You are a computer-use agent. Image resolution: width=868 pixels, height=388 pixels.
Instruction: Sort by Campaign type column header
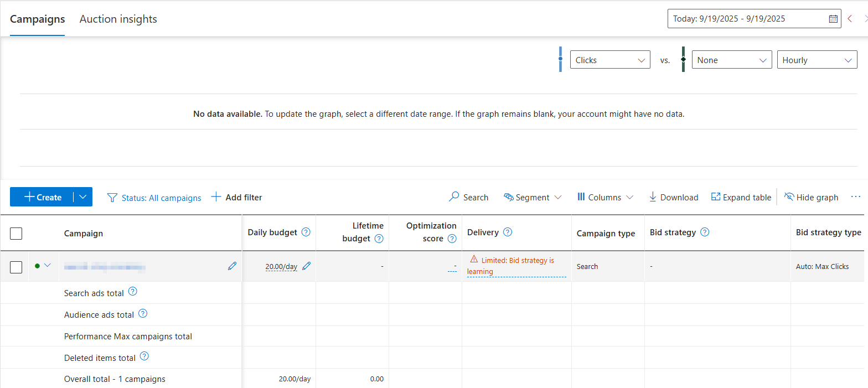[x=606, y=234]
